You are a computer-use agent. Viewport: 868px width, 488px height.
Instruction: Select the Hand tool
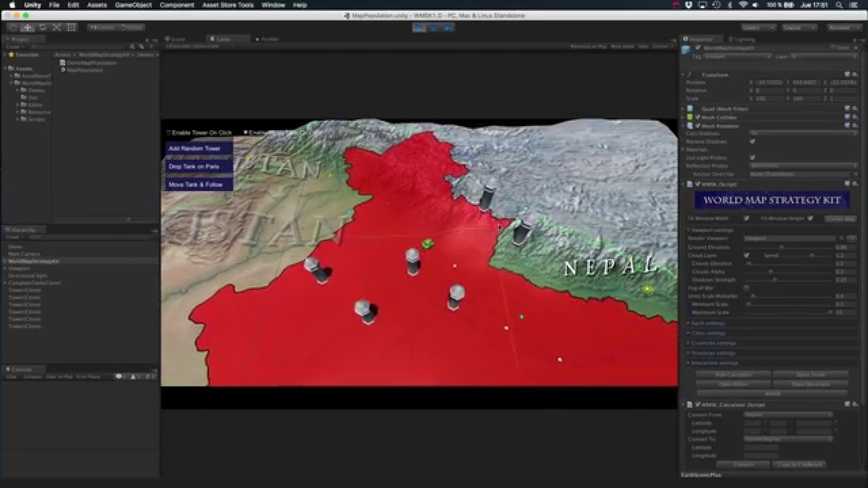coord(12,27)
